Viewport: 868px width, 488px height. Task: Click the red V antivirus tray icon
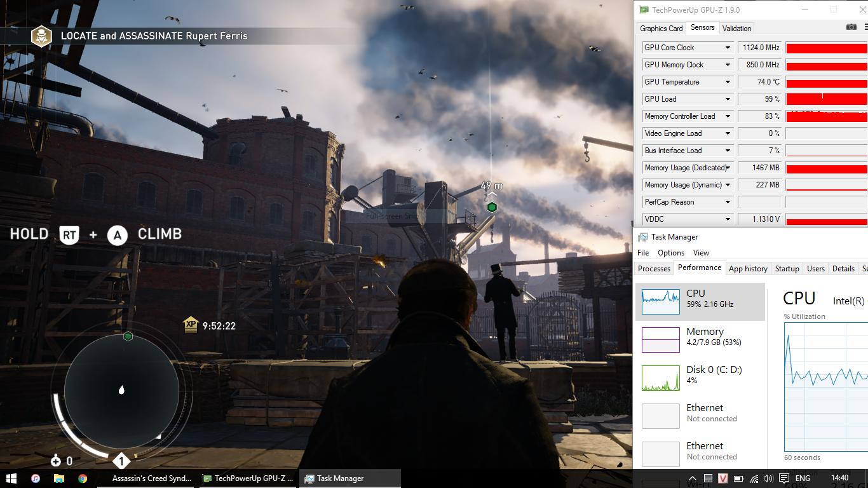point(723,478)
